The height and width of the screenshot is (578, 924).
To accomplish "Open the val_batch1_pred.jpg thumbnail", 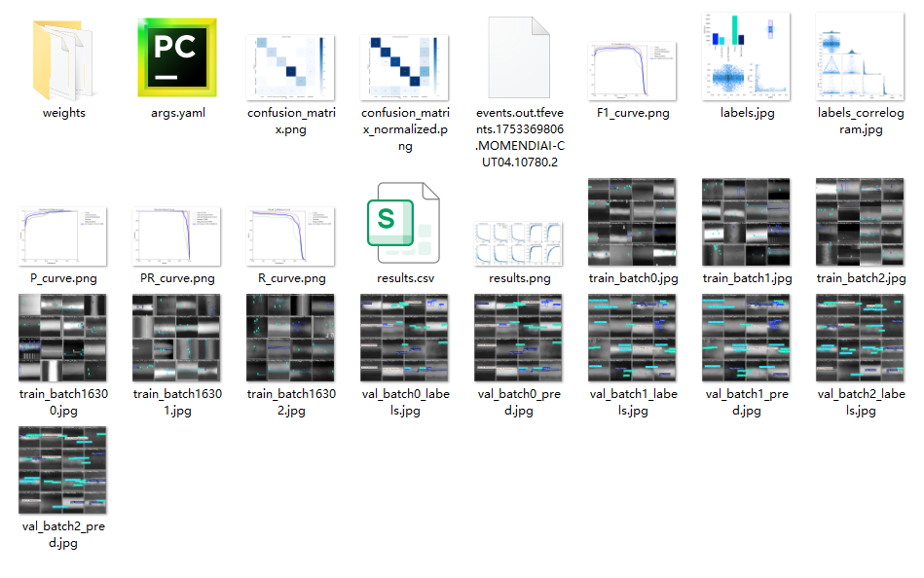I will click(x=746, y=338).
